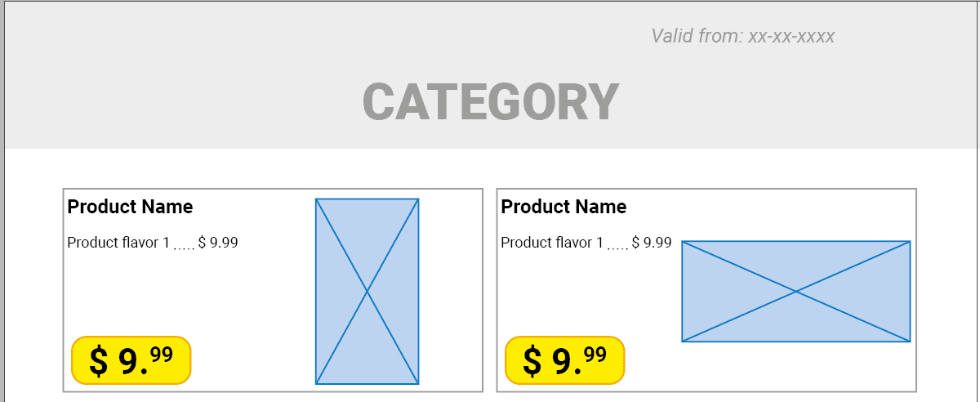Click the superscript 99 in the left badge
The image size is (980, 402).
click(162, 355)
